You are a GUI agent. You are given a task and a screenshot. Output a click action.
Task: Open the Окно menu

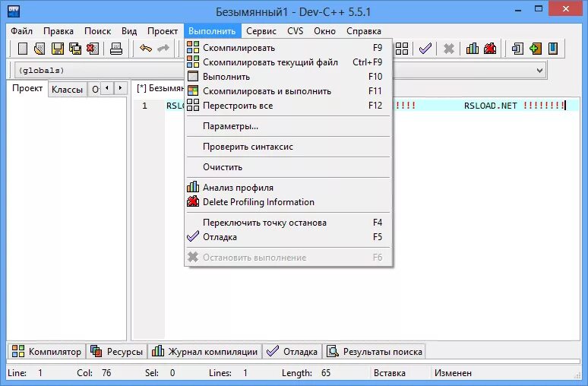pos(324,31)
